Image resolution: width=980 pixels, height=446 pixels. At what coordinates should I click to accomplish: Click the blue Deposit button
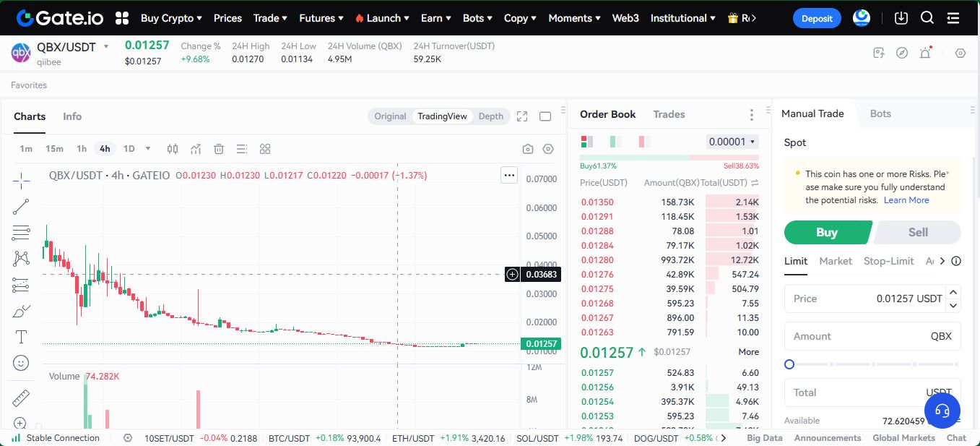(x=817, y=18)
